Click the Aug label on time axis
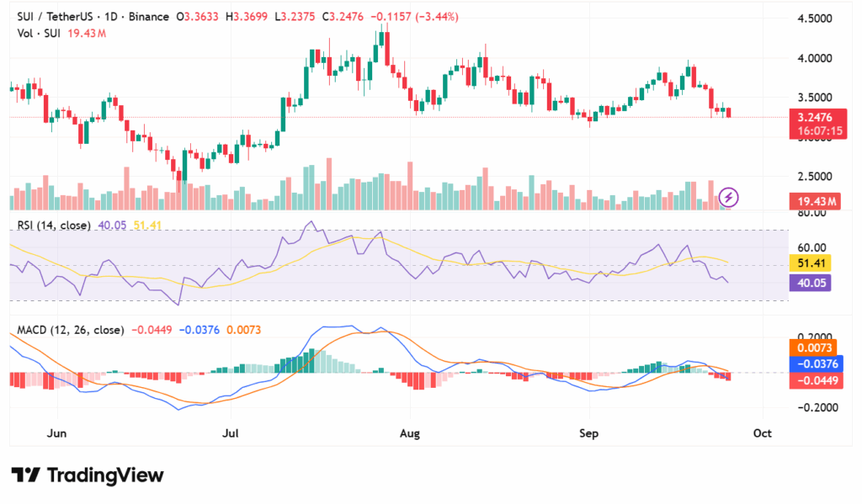The width and height of the screenshot is (862, 504). tap(410, 433)
